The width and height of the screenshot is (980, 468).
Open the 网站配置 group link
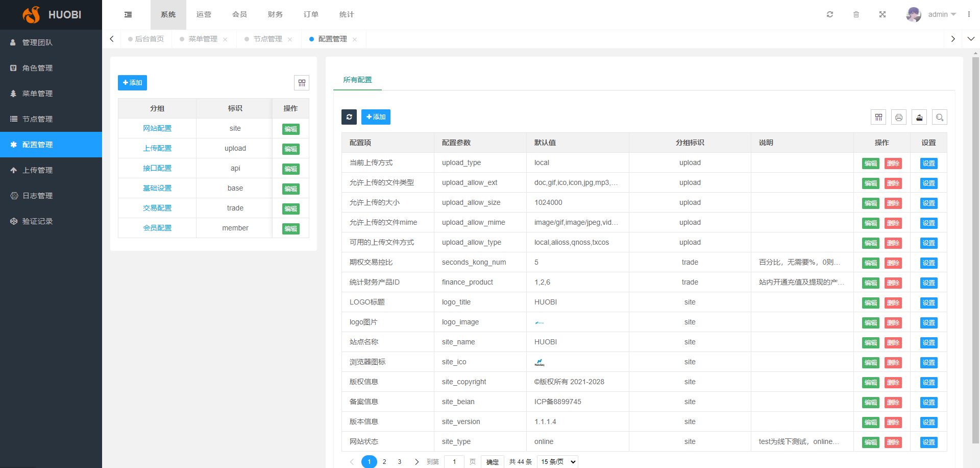pyautogui.click(x=157, y=128)
